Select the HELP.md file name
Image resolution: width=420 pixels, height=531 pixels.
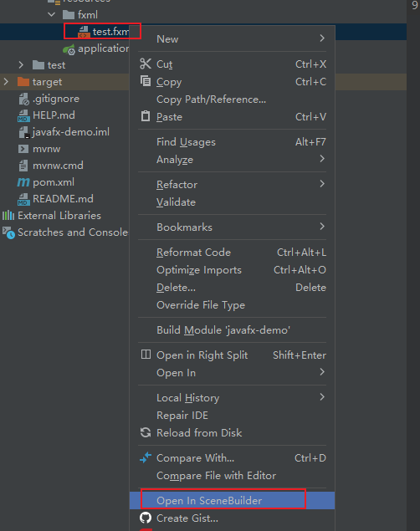pyautogui.click(x=54, y=115)
